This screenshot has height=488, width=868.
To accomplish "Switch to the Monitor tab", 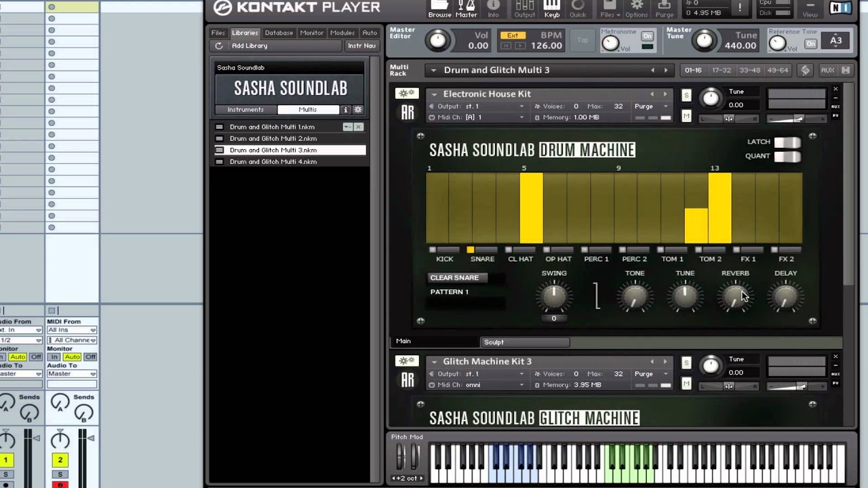I will [312, 33].
